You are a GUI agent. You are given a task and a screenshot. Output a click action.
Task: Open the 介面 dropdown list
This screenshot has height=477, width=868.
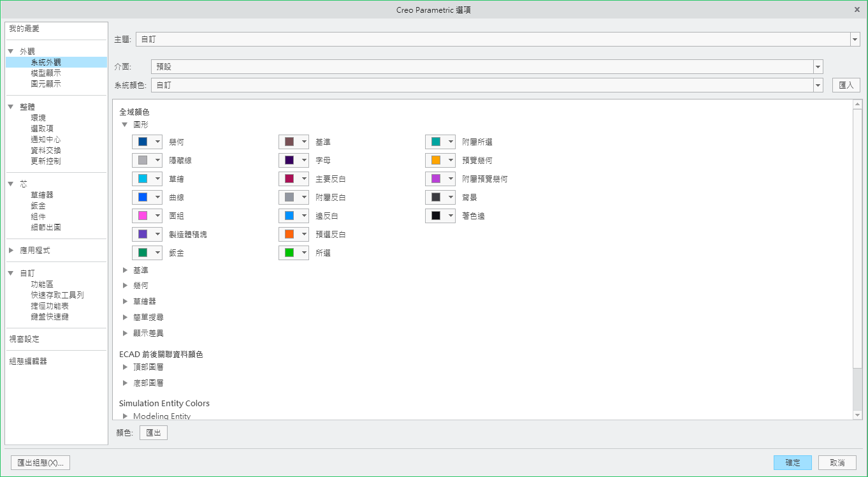click(x=818, y=67)
